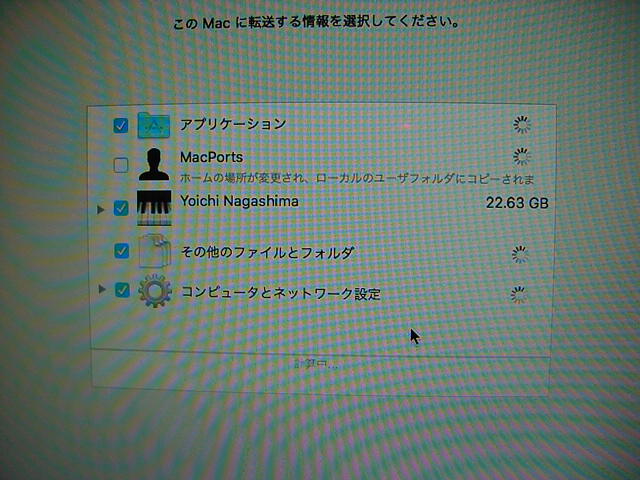Click the loading spinner in the MacPorts row

point(522,156)
